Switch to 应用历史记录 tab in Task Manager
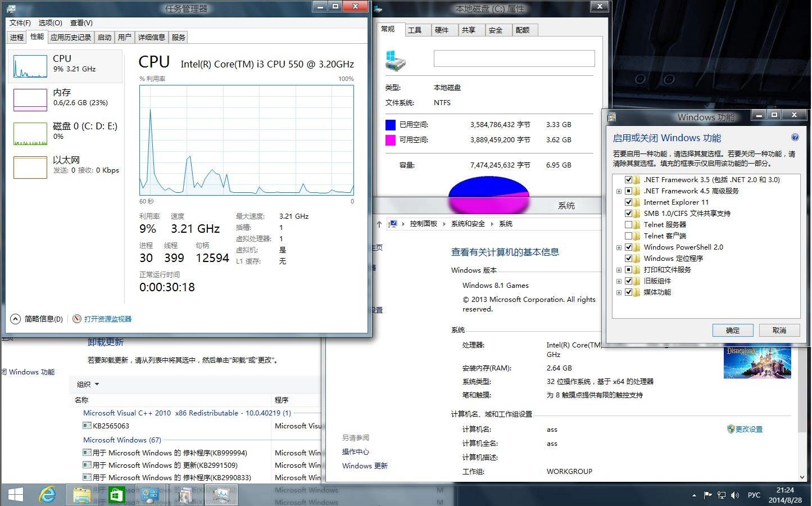Viewport: 812px width, 506px height. click(x=71, y=37)
